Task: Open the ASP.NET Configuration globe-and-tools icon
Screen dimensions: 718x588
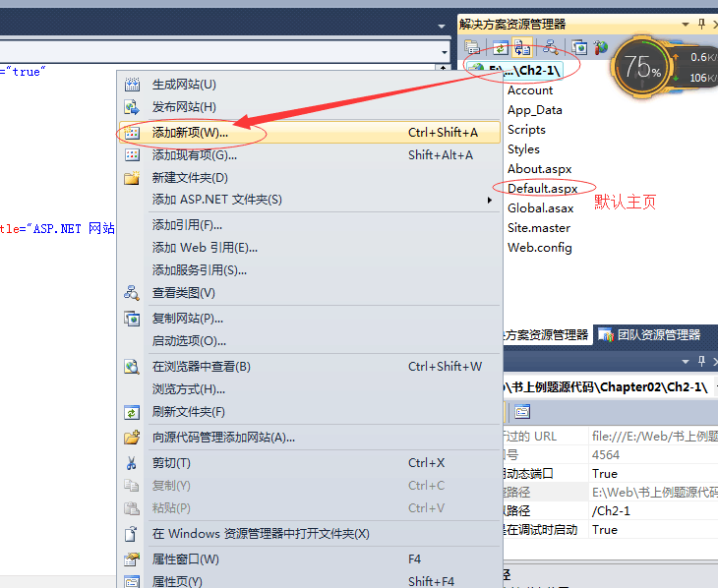Action: pos(601,47)
